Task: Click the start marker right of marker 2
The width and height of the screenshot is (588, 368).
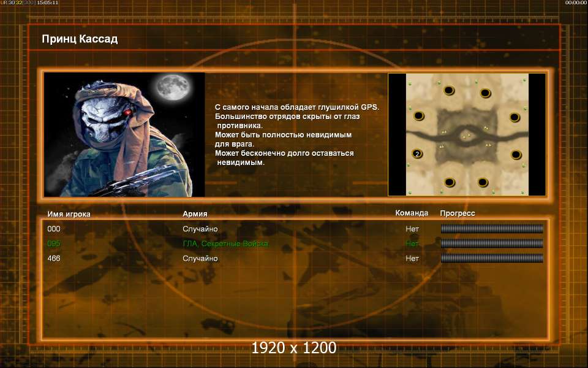Action: tap(516, 155)
